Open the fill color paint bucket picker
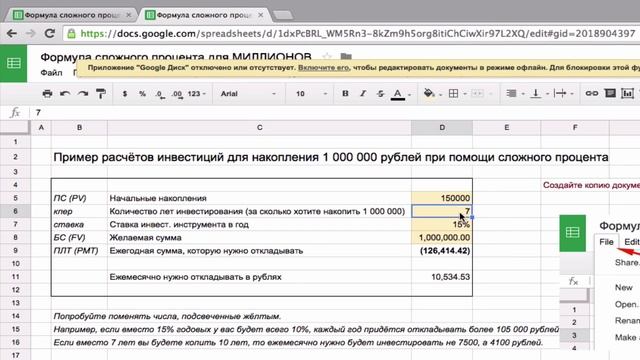 (432, 93)
